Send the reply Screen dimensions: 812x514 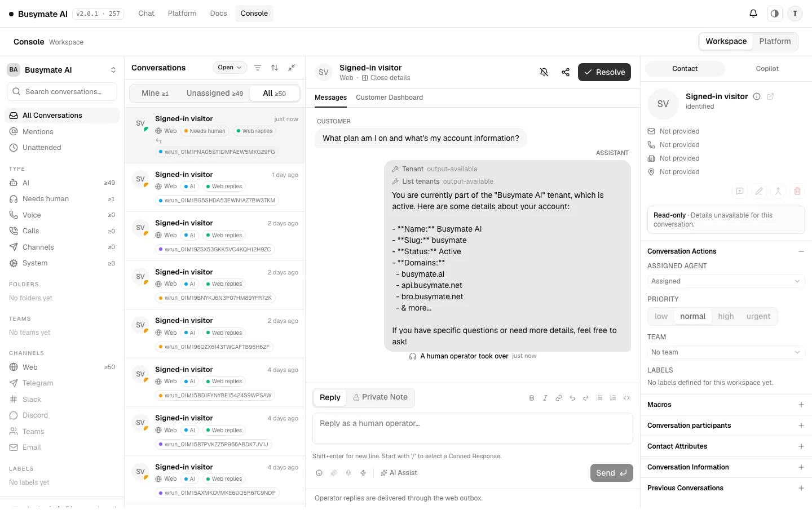611,473
